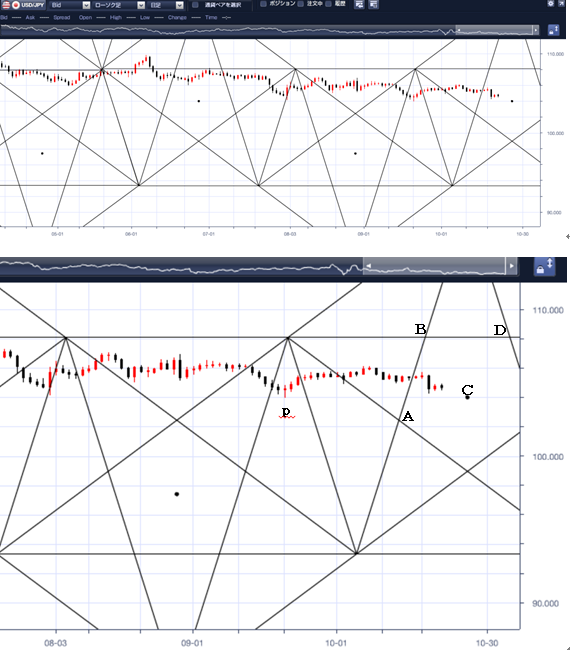Open chart settings gear icon
The width and height of the screenshot is (570, 650).
click(551, 3)
